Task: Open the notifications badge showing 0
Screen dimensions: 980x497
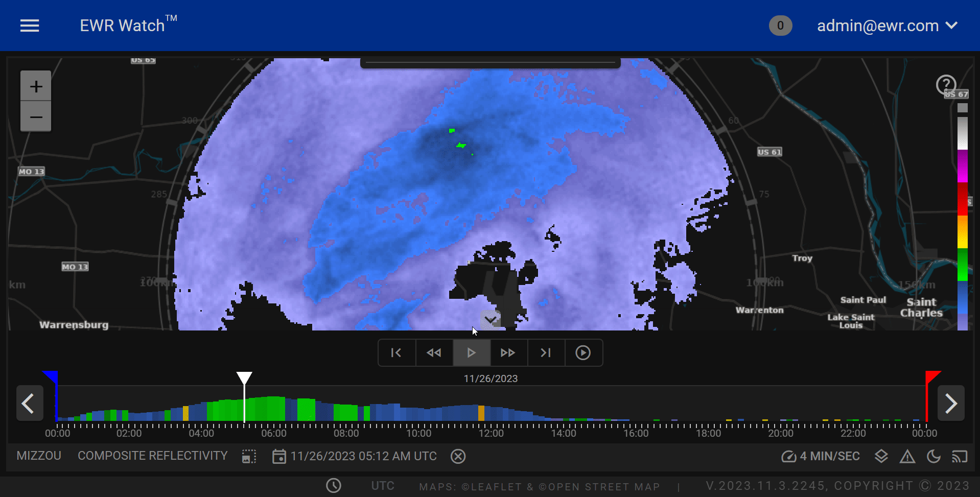Action: pos(780,26)
